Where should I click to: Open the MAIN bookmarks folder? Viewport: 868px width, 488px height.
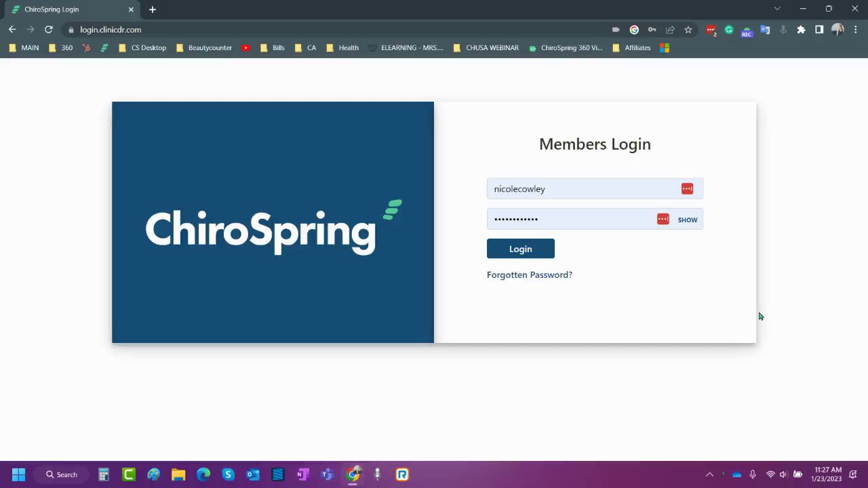click(24, 48)
